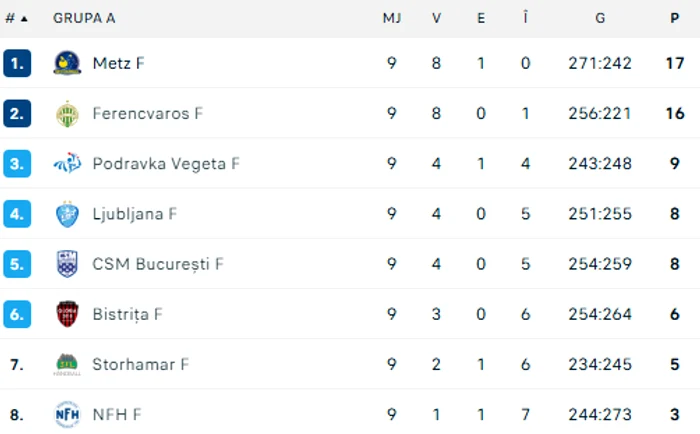Click the NFH F round logo
Screen dimensions: 700x434
tap(67, 414)
